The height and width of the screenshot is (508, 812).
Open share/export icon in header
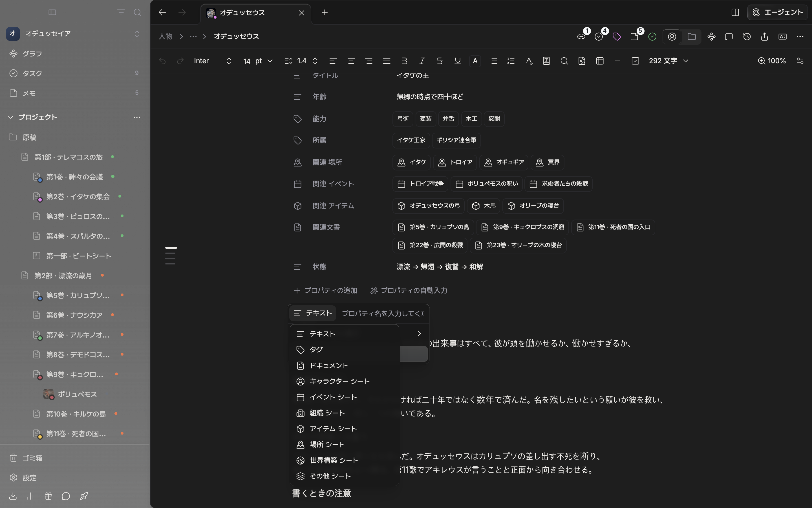[x=764, y=37]
